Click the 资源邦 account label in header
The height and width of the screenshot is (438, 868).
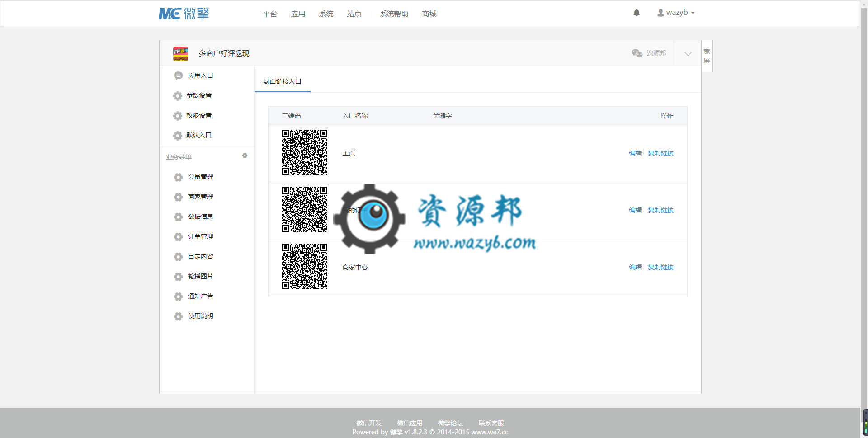(656, 53)
